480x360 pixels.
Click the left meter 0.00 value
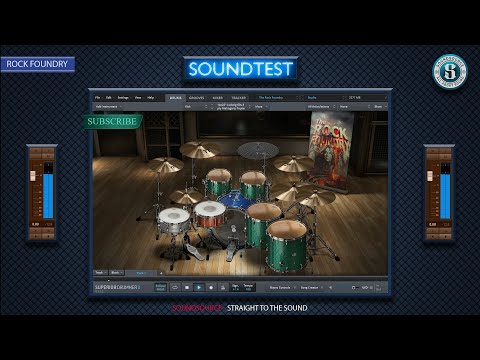coord(35,224)
